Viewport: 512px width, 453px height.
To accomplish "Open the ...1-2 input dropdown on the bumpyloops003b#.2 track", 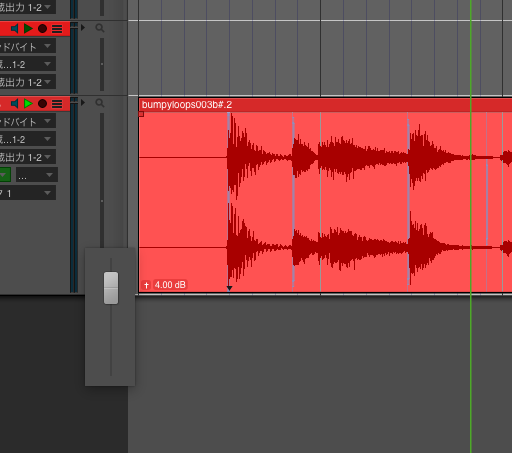I will [x=27, y=139].
